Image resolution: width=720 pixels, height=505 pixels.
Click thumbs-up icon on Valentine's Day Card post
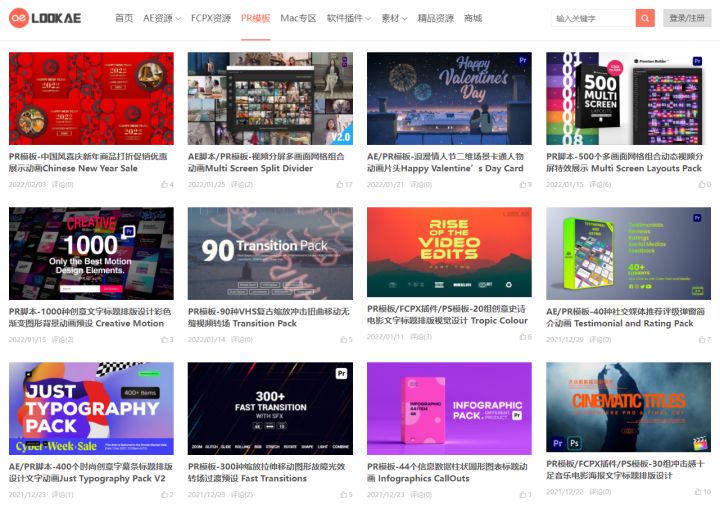point(520,184)
